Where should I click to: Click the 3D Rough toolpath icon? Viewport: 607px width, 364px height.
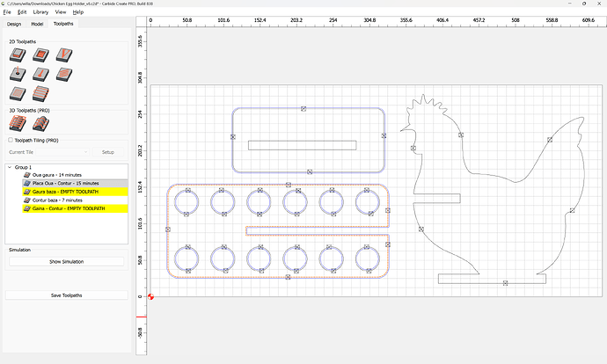(x=17, y=122)
